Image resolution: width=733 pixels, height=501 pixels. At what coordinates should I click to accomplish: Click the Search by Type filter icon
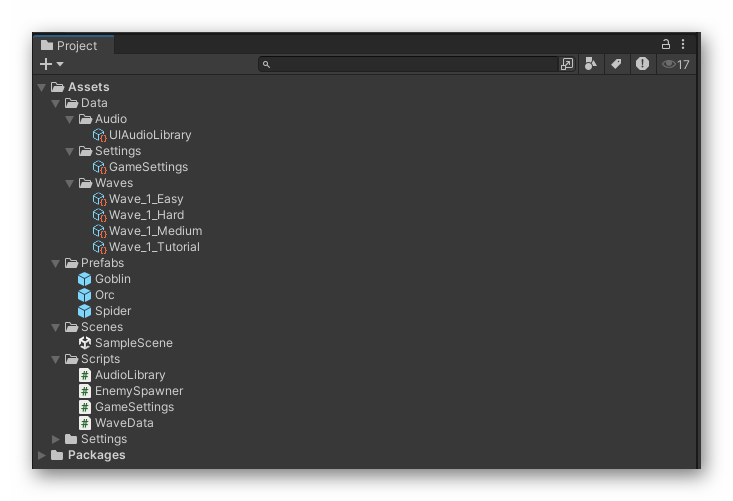click(x=591, y=64)
